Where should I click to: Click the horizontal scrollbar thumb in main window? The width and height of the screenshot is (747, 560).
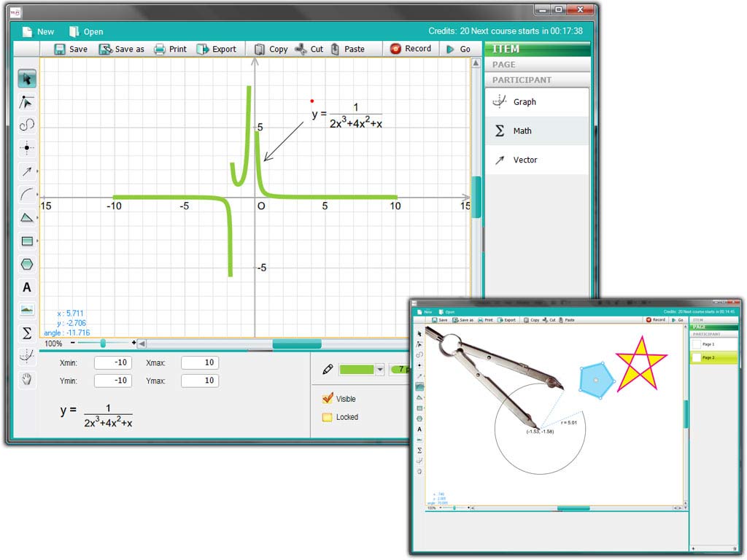(297, 344)
